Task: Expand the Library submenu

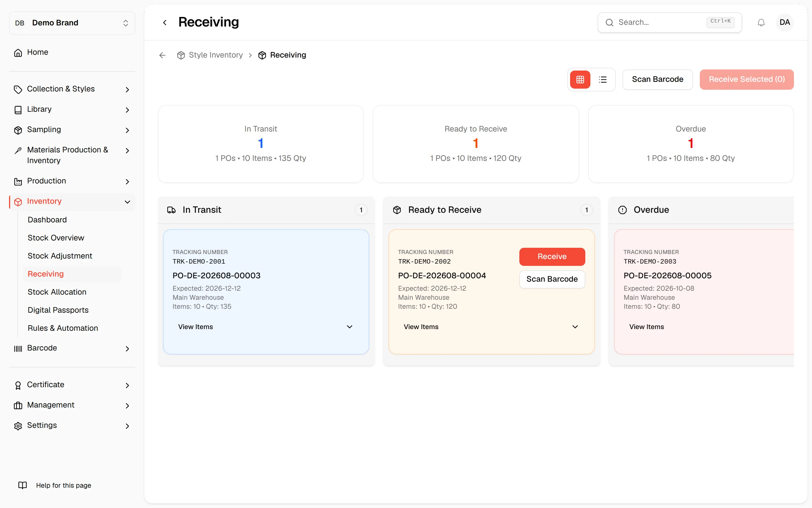Action: (x=127, y=110)
